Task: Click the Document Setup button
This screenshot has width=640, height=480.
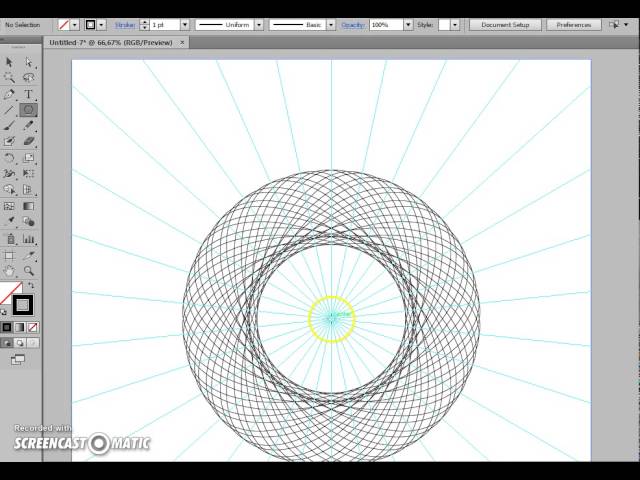Action: (505, 25)
